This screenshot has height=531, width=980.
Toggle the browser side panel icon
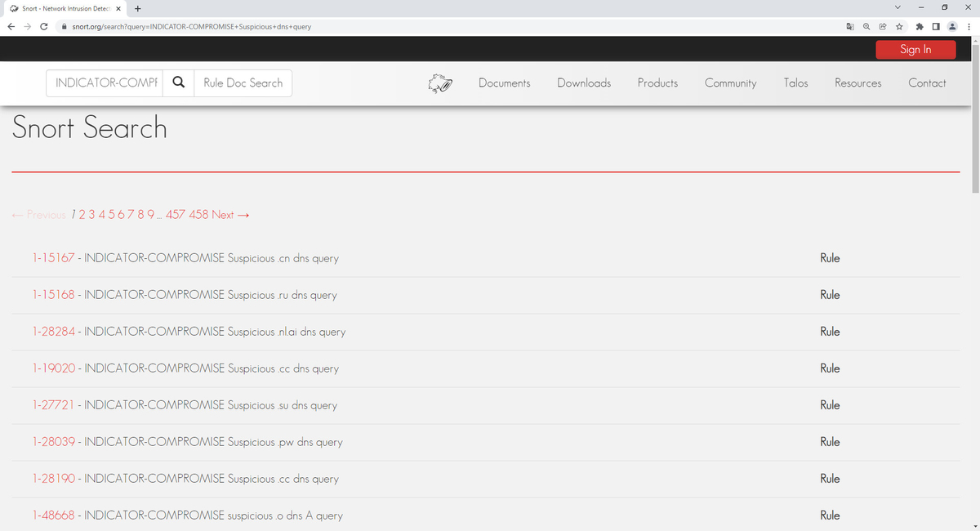pos(937,26)
